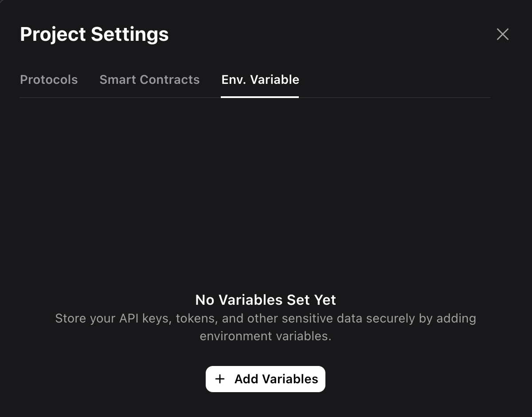Start adding variables with the plus button
This screenshot has width=532, height=417.
[x=220, y=379]
